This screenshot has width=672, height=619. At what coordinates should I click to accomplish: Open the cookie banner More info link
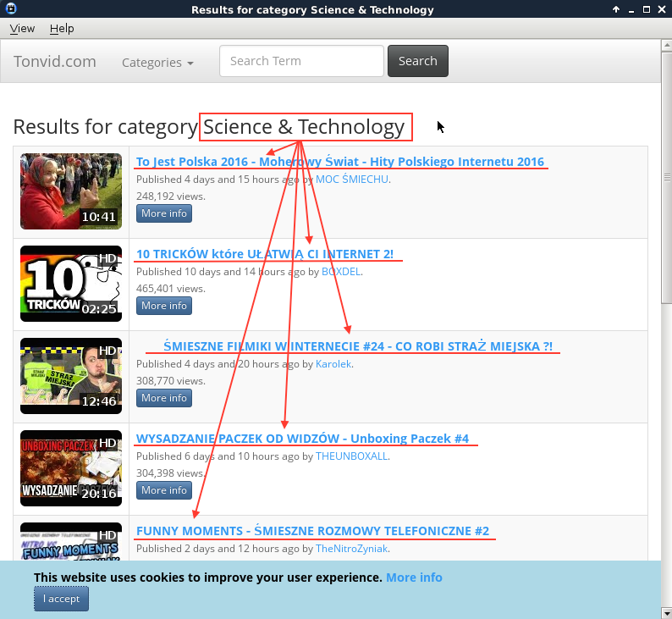414,578
